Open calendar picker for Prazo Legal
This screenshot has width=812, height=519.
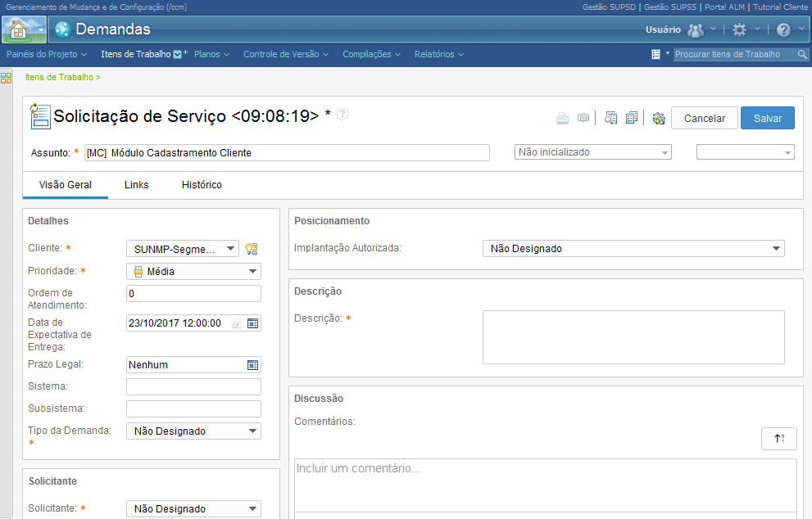(x=252, y=365)
